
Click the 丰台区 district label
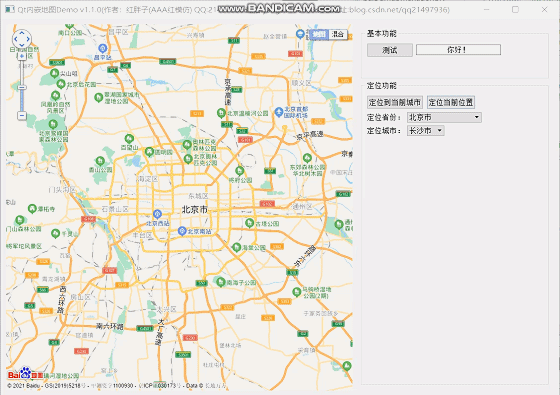pos(142,235)
